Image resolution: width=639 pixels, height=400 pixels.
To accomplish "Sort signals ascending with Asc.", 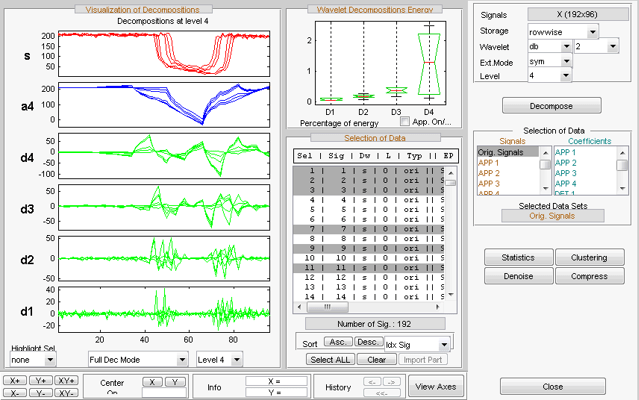I will tap(337, 342).
